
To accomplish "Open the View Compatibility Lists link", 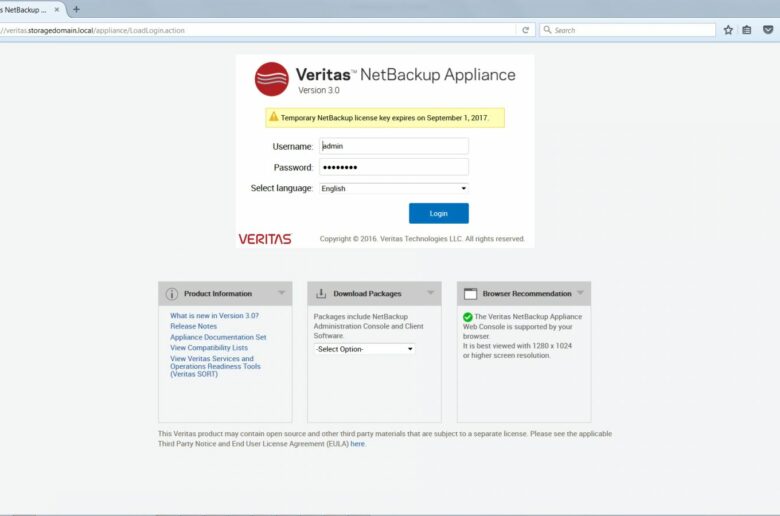I will (209, 348).
